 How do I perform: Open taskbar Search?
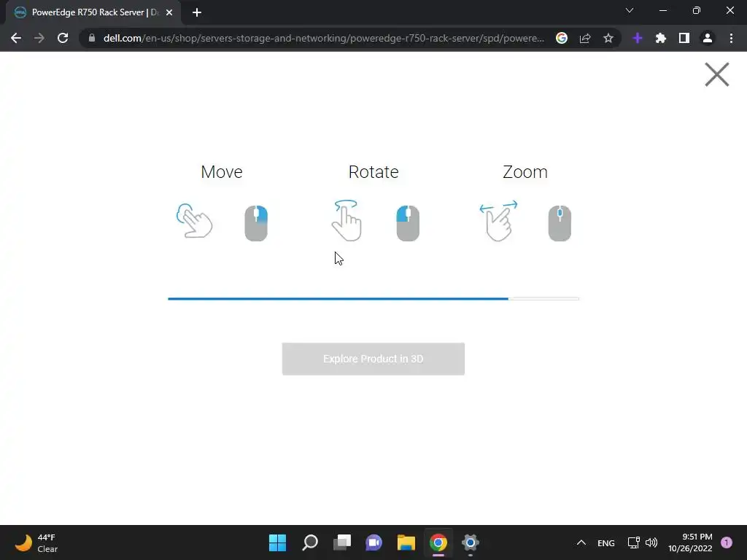click(x=310, y=542)
